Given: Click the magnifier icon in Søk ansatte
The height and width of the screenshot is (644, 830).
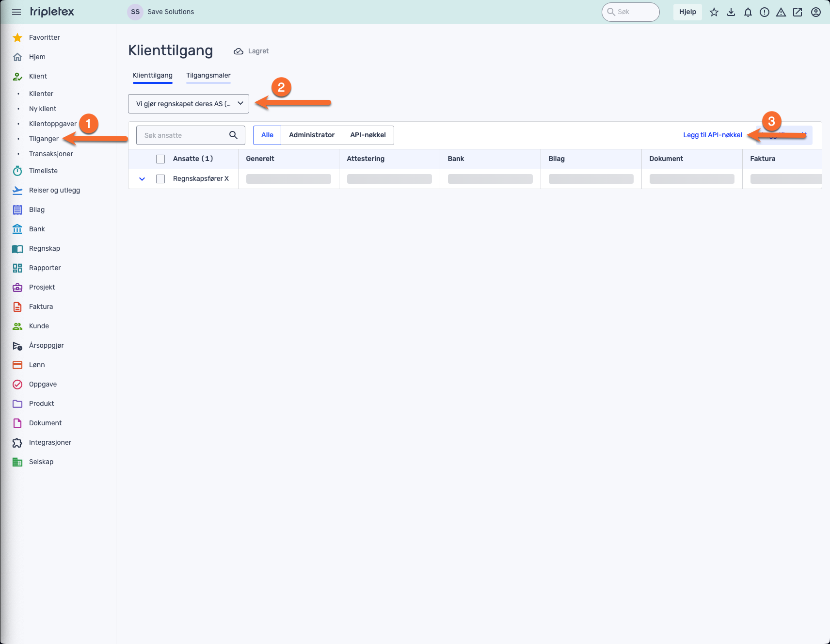Looking at the screenshot, I should (233, 135).
